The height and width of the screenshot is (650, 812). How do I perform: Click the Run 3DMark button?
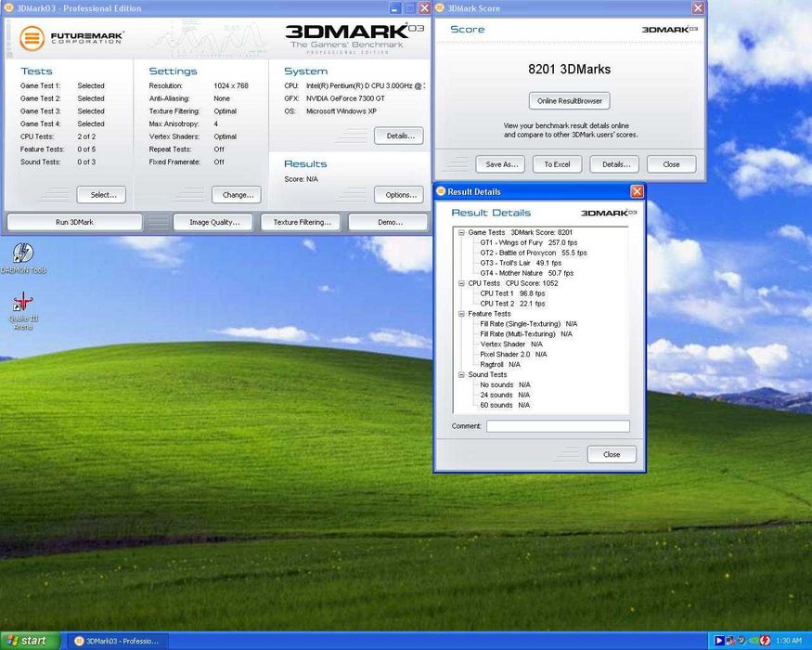[74, 222]
